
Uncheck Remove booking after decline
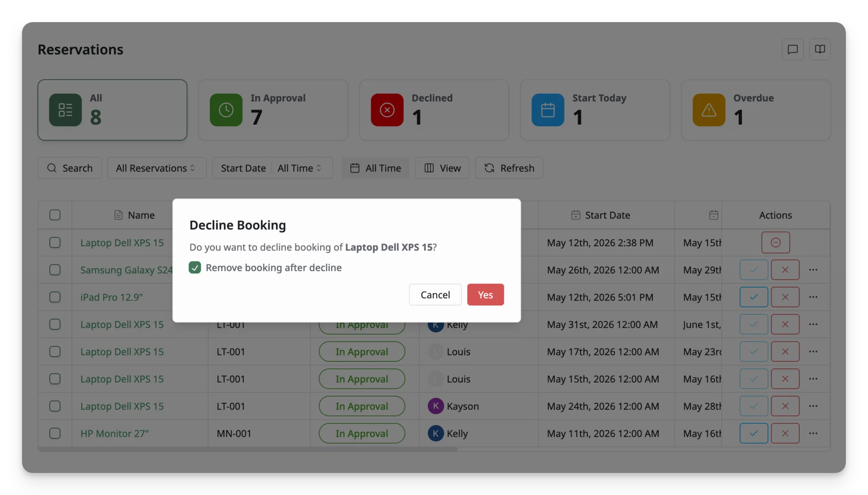[x=195, y=267]
